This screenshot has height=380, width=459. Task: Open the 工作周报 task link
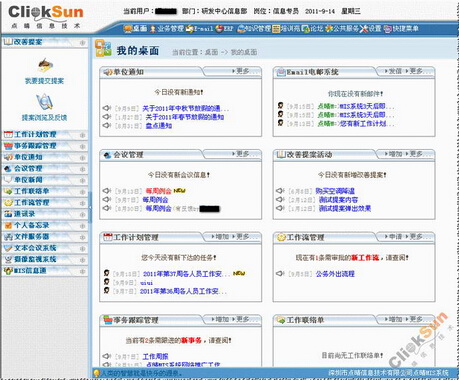pos(155,356)
